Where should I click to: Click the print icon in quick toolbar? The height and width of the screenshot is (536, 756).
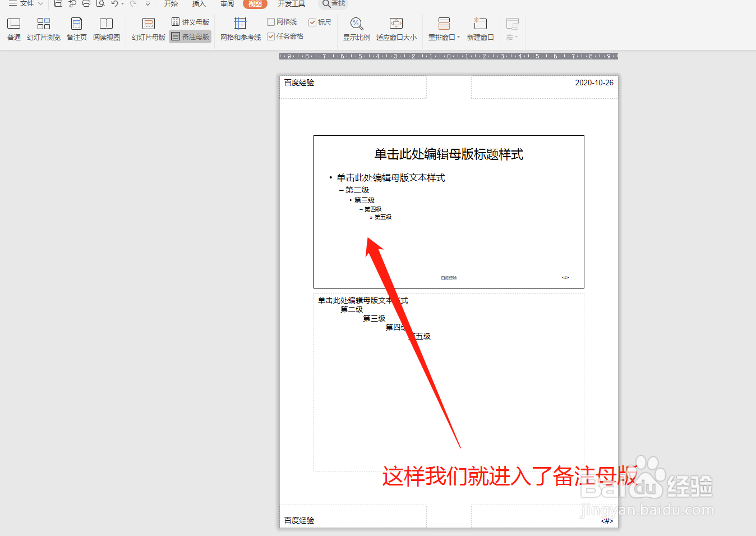(86, 3)
